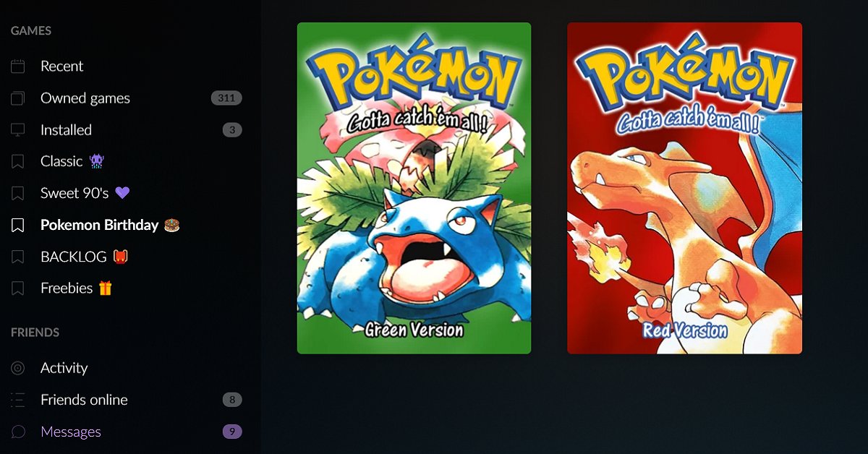868x454 pixels.
Task: Click the Owned games stack icon
Action: click(18, 98)
